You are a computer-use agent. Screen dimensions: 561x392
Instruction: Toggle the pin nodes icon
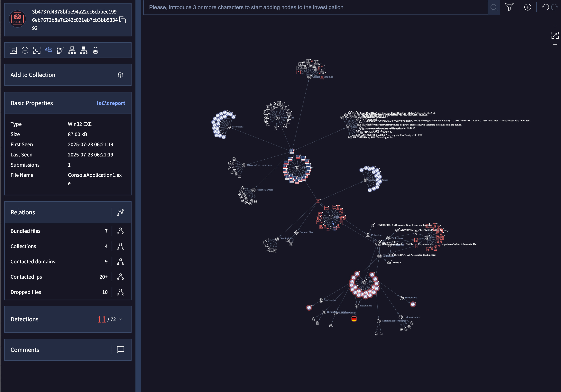[48, 50]
